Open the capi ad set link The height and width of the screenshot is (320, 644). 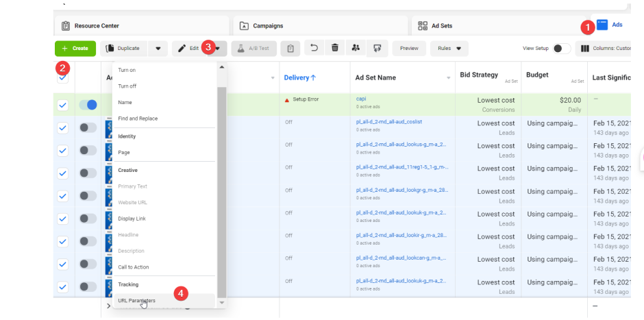(361, 99)
